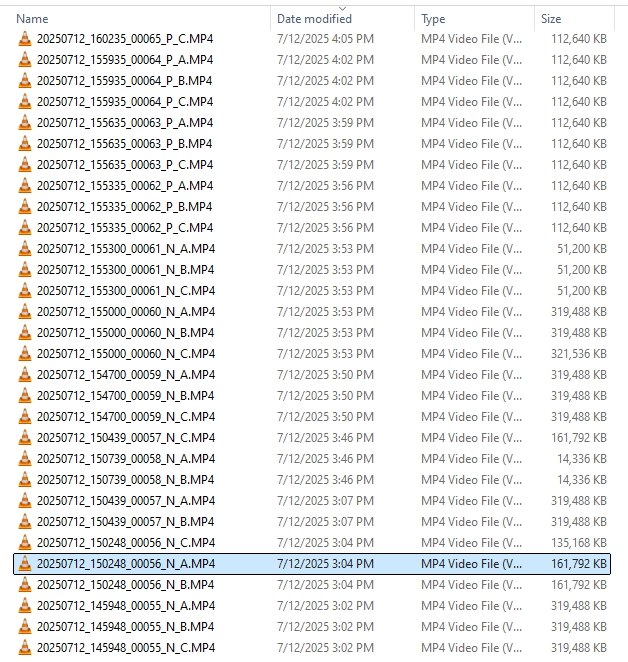
Task: Click VLC icon of 20250712_155335_00062_P_B.MP4
Action: 25,206
